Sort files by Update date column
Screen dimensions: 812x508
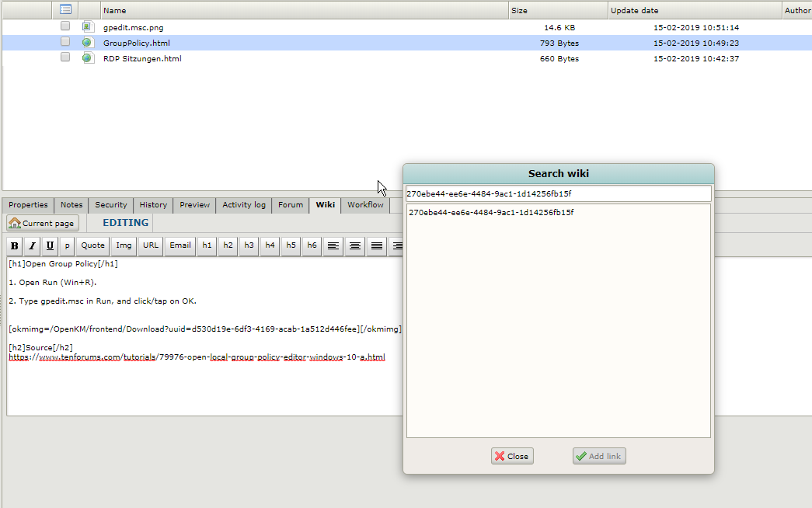(634, 11)
